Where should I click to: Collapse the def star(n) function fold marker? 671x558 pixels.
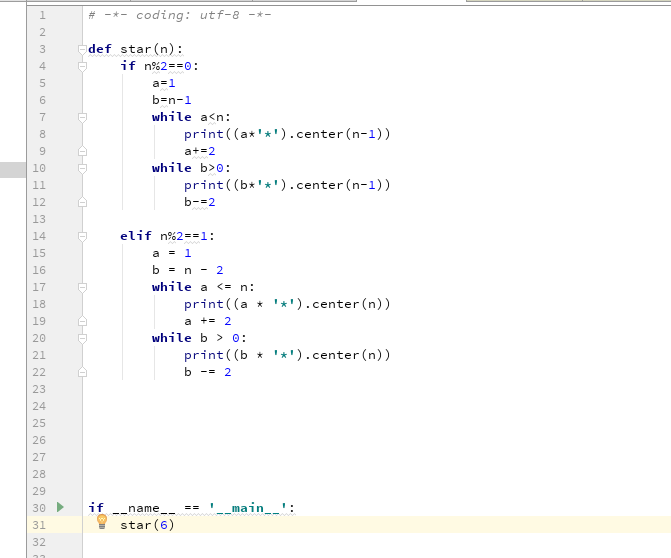click(83, 49)
